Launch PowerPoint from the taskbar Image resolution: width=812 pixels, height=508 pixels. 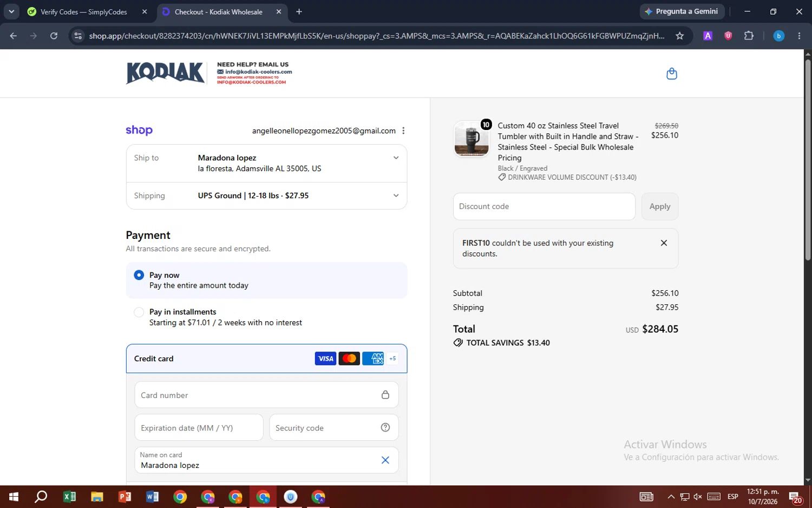(x=125, y=497)
